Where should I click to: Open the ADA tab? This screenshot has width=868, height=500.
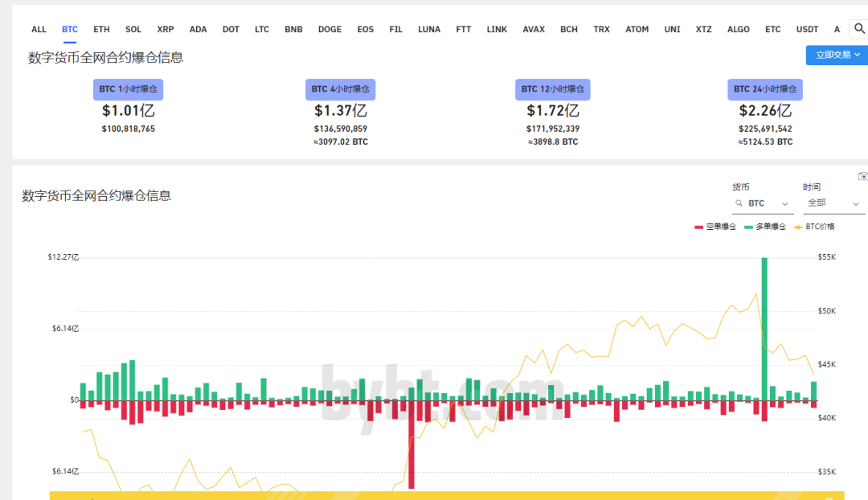pos(199,30)
